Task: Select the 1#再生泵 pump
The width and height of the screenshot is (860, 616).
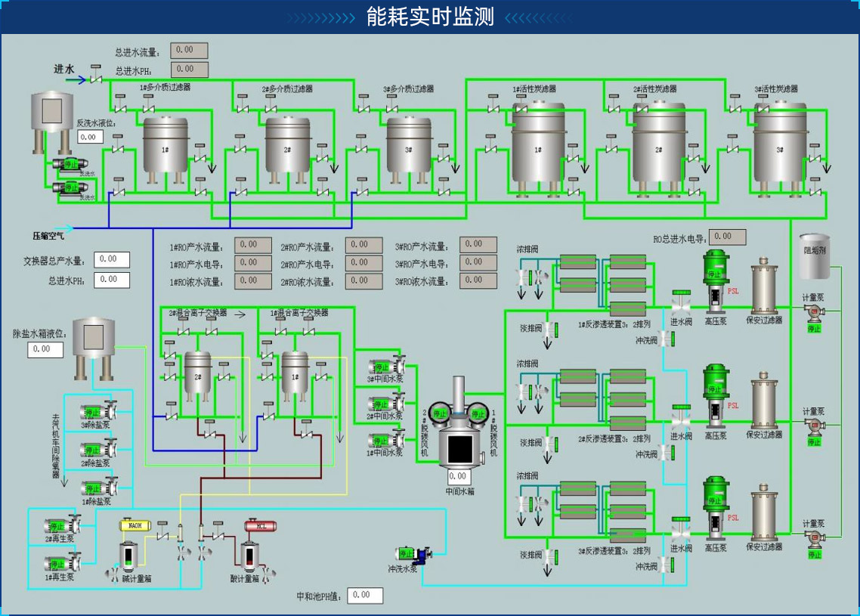Action: 63,564
